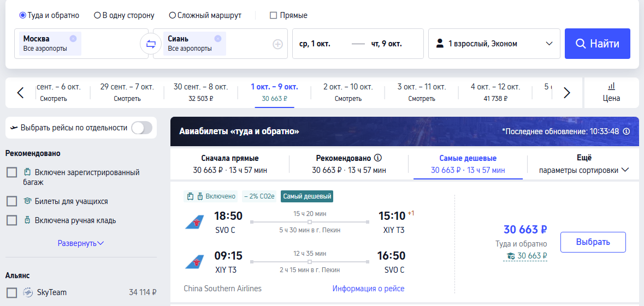Clear the Москва departure city with X icon
644x306 pixels.
click(73, 39)
